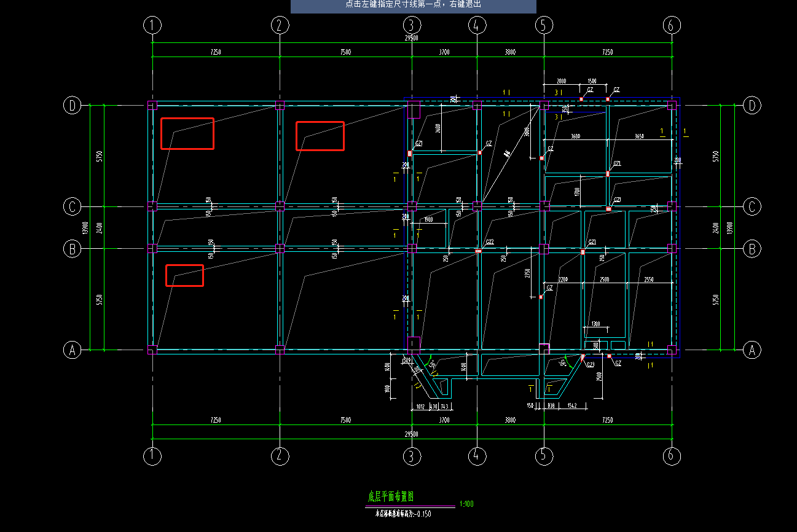Pick axis bubble D right of plan
Image resolution: width=797 pixels, height=532 pixels.
[x=752, y=106]
